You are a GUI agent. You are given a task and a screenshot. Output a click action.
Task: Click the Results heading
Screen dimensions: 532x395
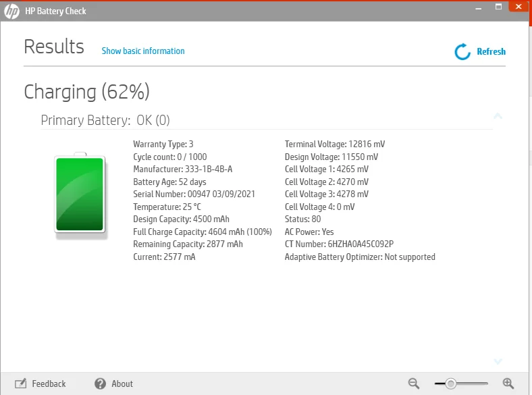coord(54,47)
